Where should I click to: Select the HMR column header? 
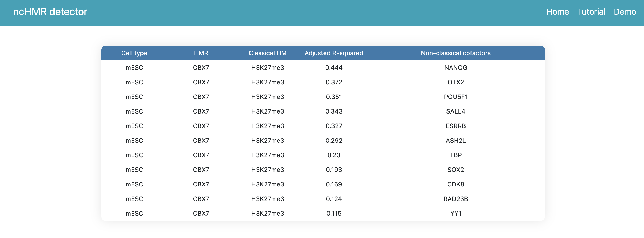tap(201, 53)
